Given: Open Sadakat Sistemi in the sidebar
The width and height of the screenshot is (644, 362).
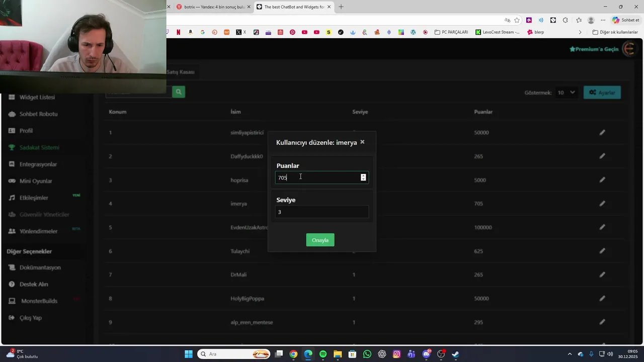Looking at the screenshot, I should coord(39,147).
